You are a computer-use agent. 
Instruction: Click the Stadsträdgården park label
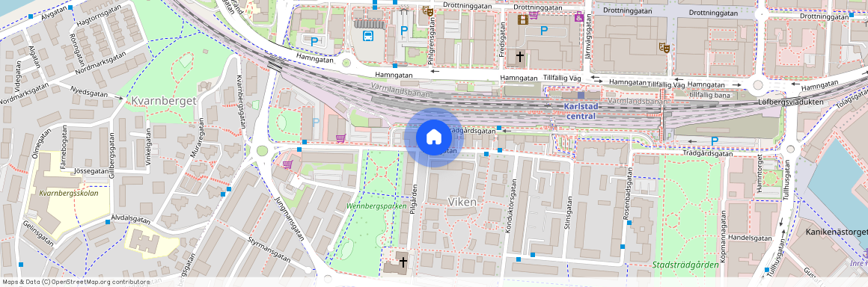(685, 265)
